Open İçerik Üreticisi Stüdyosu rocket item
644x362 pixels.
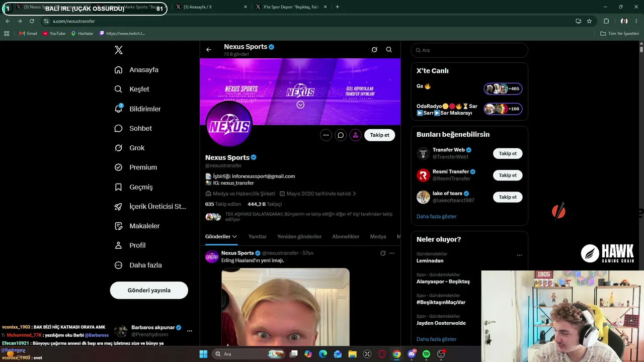pos(150,207)
